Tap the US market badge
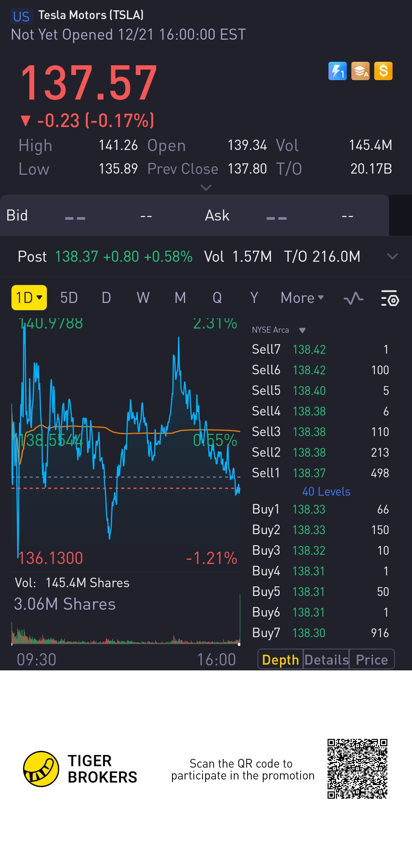The width and height of the screenshot is (412, 868). tap(21, 16)
